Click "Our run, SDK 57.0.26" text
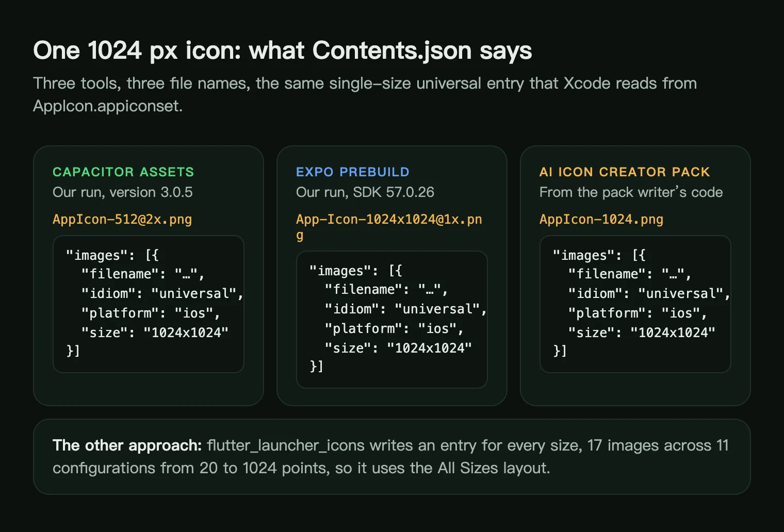The height and width of the screenshot is (532, 784). 365,192
